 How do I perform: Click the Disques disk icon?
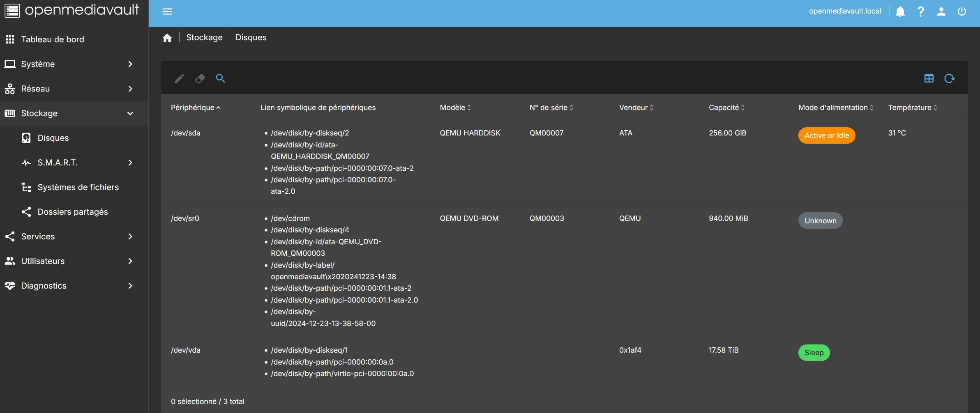pos(26,138)
